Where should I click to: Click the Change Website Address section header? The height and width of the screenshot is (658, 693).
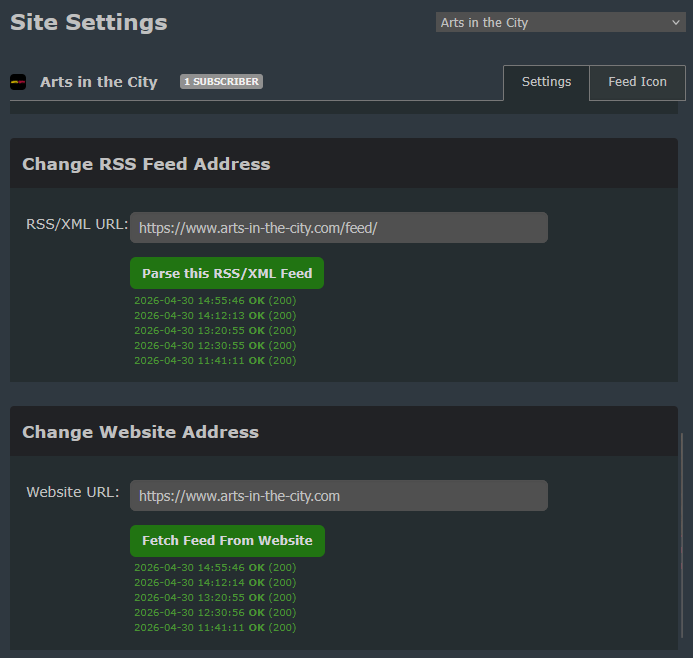(x=140, y=432)
